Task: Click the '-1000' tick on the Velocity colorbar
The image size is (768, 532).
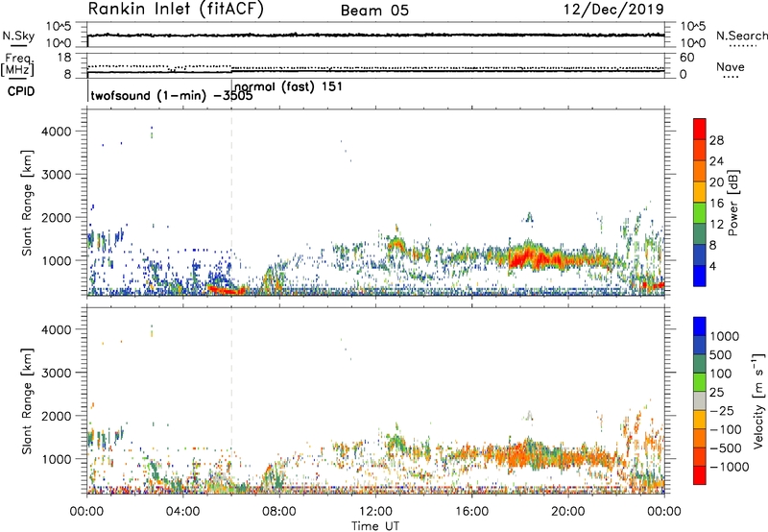Action: pos(730,467)
